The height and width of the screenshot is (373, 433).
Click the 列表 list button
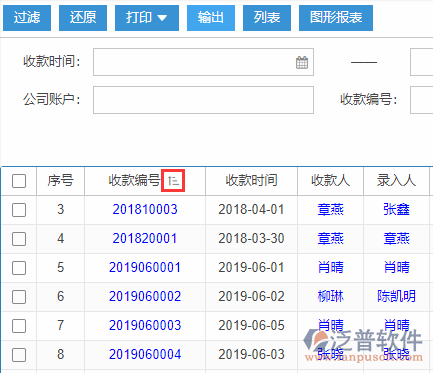tap(267, 18)
